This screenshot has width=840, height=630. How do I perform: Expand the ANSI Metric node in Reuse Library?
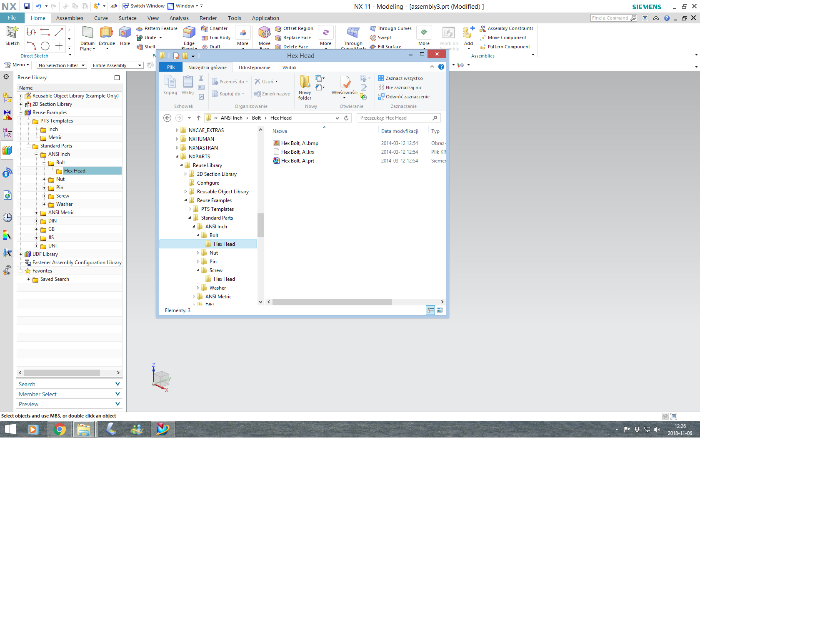click(36, 212)
